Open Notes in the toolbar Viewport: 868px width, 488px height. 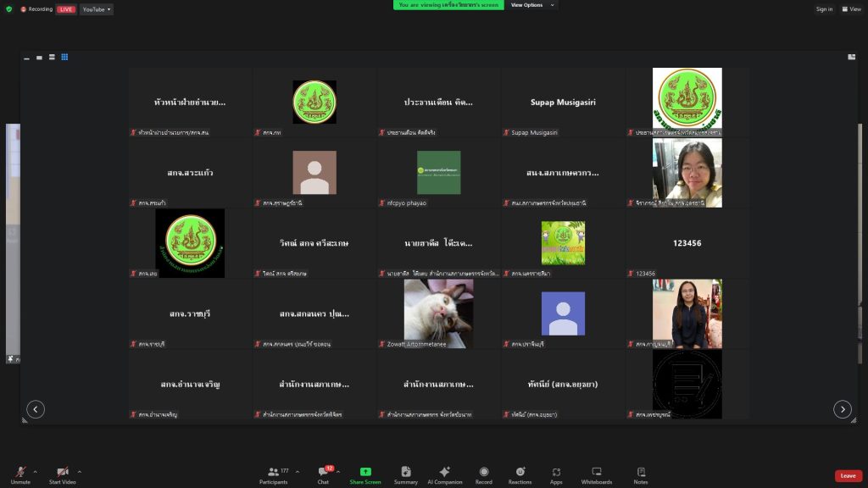[x=641, y=474]
